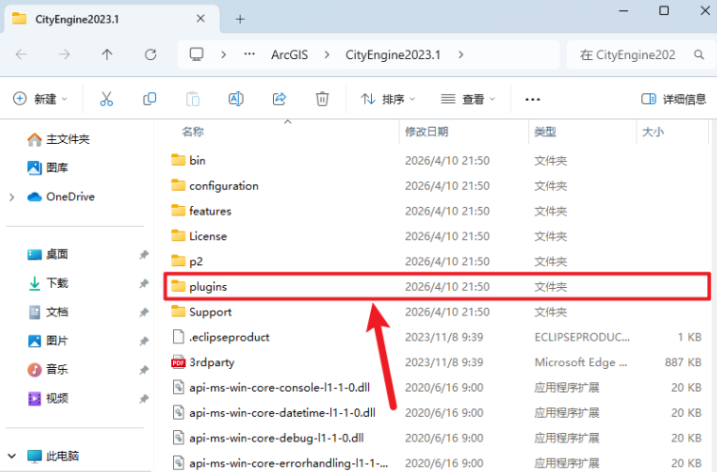
Task: Open a new tab with plus button
Action: point(240,19)
